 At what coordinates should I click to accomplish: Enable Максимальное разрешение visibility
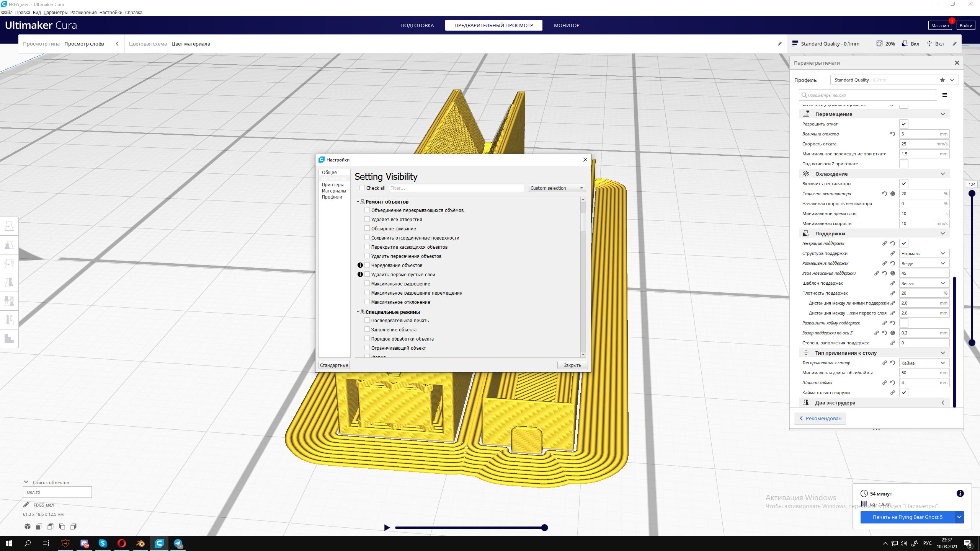pyautogui.click(x=367, y=283)
